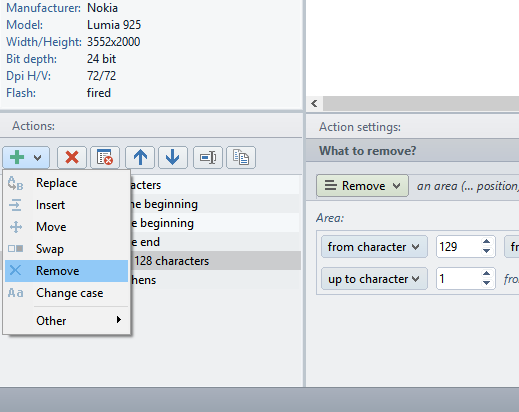Clear all actions with the list-delete icon
Image resolution: width=519 pixels, height=412 pixels.
click(x=105, y=157)
